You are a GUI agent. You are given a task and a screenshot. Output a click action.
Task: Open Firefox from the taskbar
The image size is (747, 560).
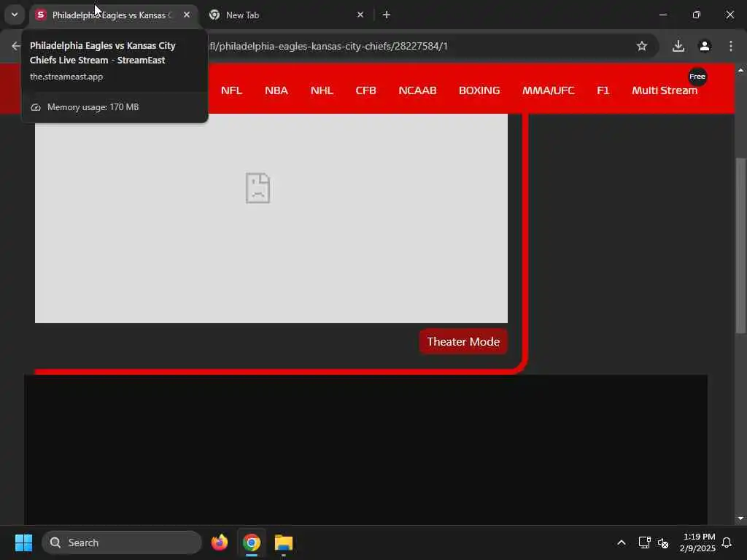coord(219,542)
